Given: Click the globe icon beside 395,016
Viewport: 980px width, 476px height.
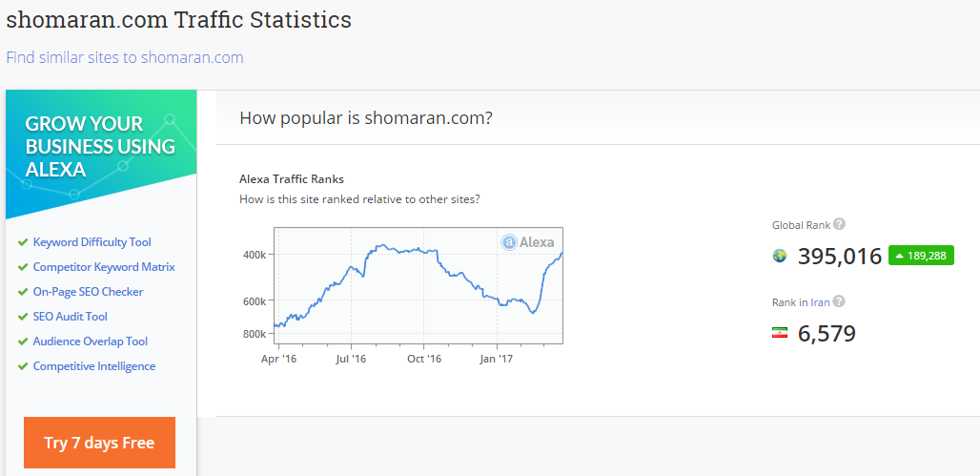Looking at the screenshot, I should pos(780,256).
